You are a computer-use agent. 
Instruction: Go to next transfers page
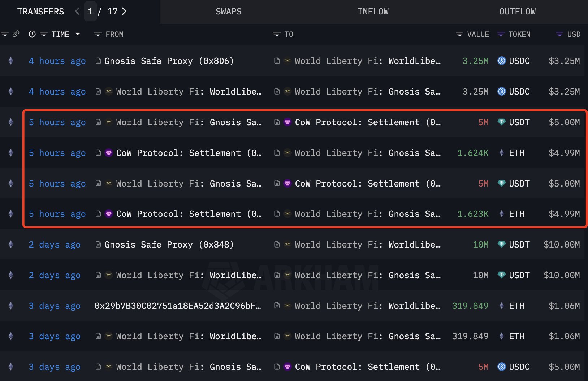click(124, 12)
